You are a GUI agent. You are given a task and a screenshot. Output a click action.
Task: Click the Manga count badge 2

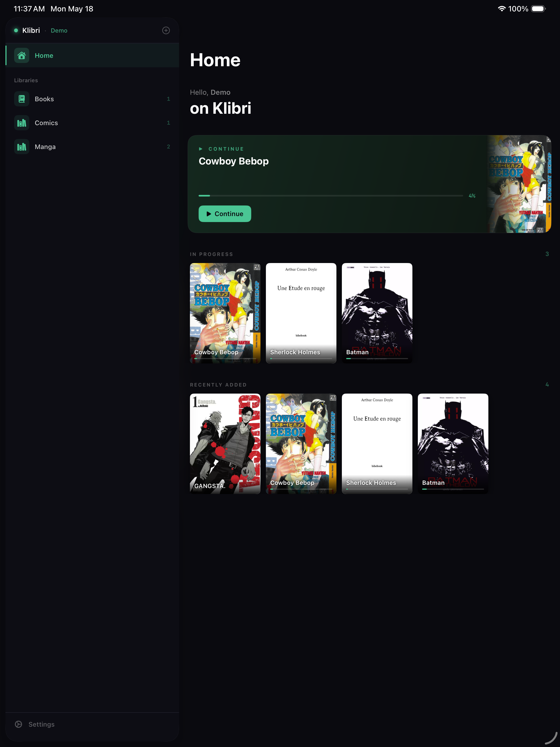[168, 147]
